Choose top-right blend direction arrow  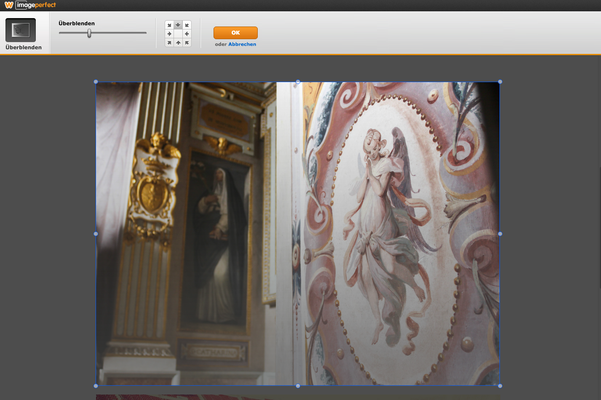pyautogui.click(x=187, y=25)
